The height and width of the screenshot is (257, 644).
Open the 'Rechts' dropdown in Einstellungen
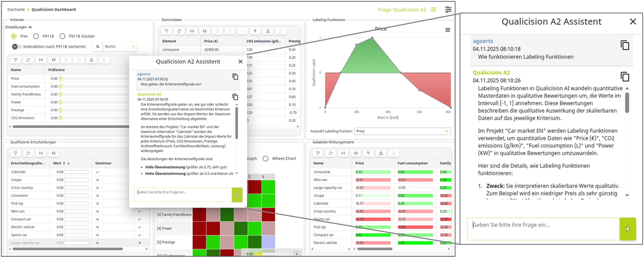click(120, 47)
